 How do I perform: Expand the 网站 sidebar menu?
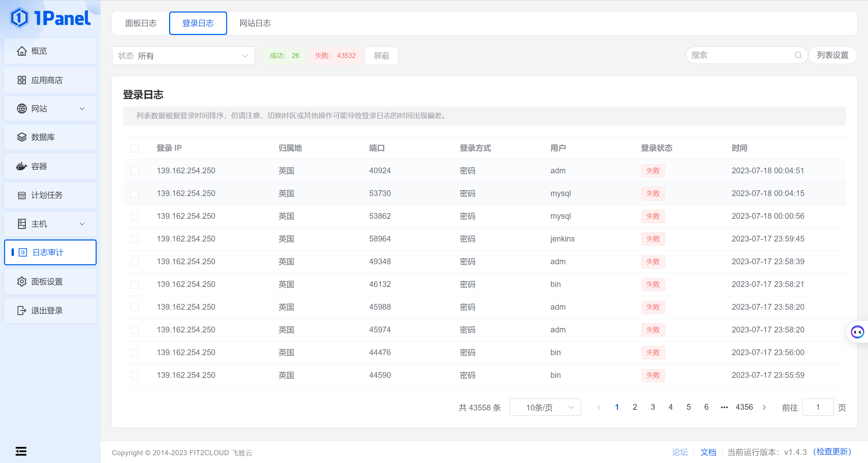[x=50, y=109]
